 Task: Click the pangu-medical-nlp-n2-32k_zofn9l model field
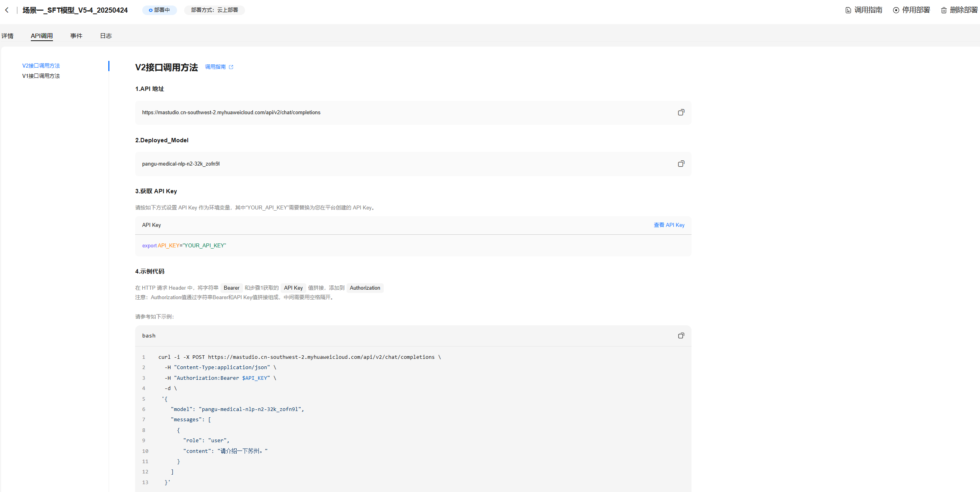(181, 164)
